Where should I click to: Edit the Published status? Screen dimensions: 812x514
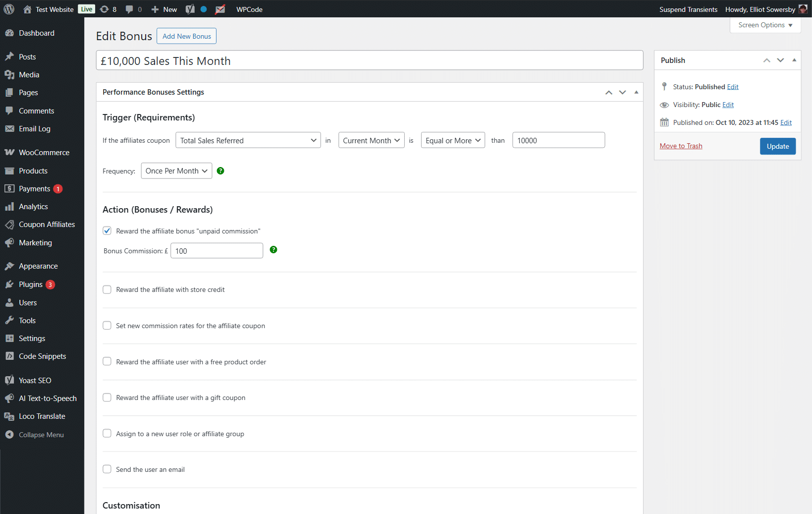(x=733, y=87)
